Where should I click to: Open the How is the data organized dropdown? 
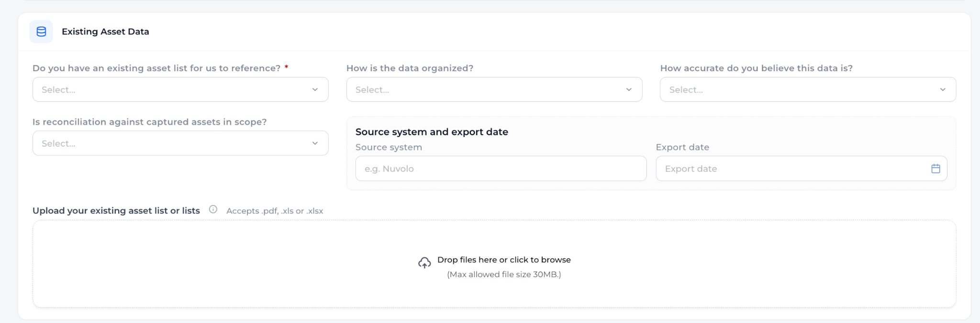click(x=494, y=89)
